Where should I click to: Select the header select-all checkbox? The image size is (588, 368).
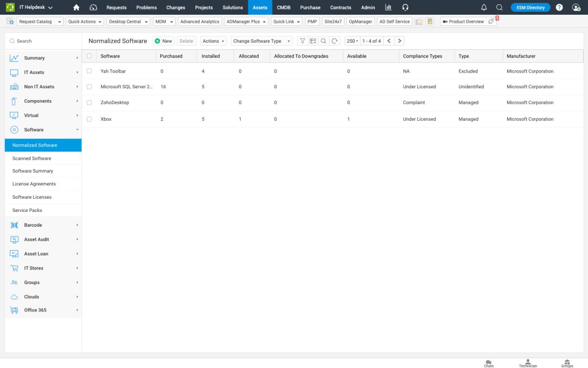[89, 56]
